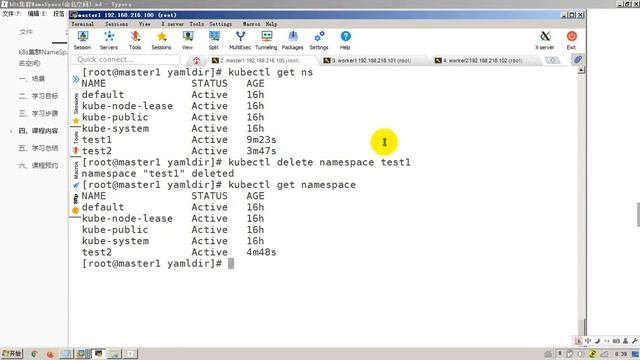Open the MultiExec toolbar icon
This screenshot has height=360, width=640.
point(240,40)
